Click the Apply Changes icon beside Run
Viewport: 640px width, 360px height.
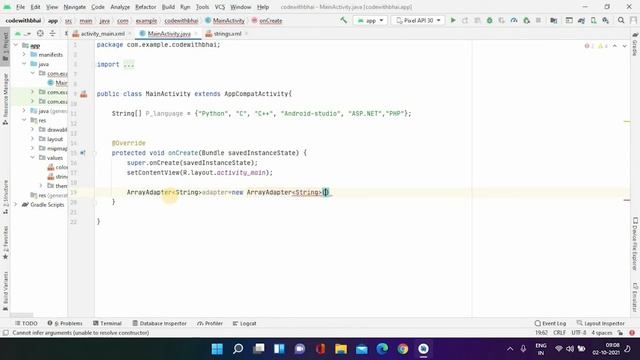coord(465,20)
